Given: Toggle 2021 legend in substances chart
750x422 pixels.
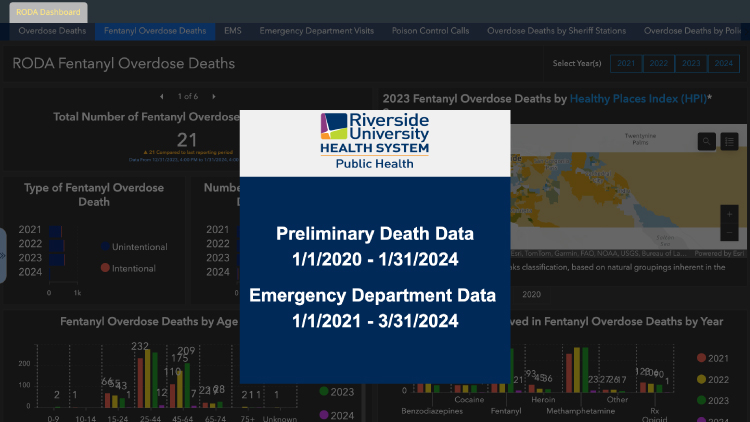Looking at the screenshot, I should [713, 358].
